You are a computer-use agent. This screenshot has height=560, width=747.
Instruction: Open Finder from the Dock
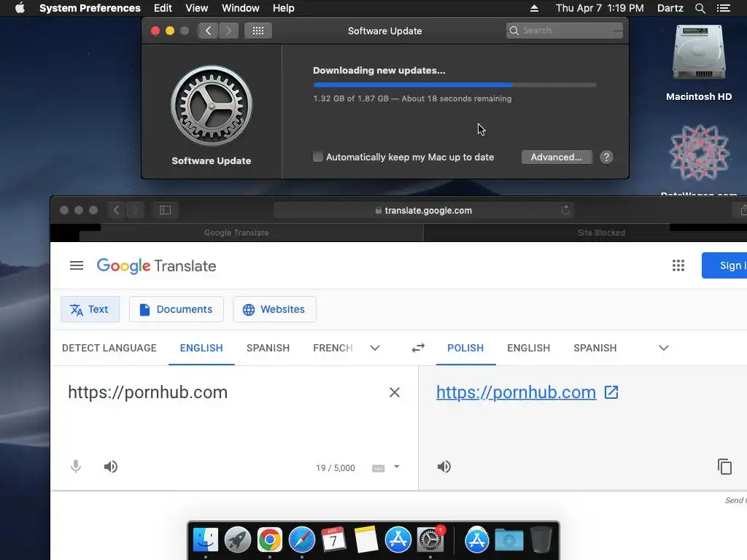pyautogui.click(x=205, y=540)
